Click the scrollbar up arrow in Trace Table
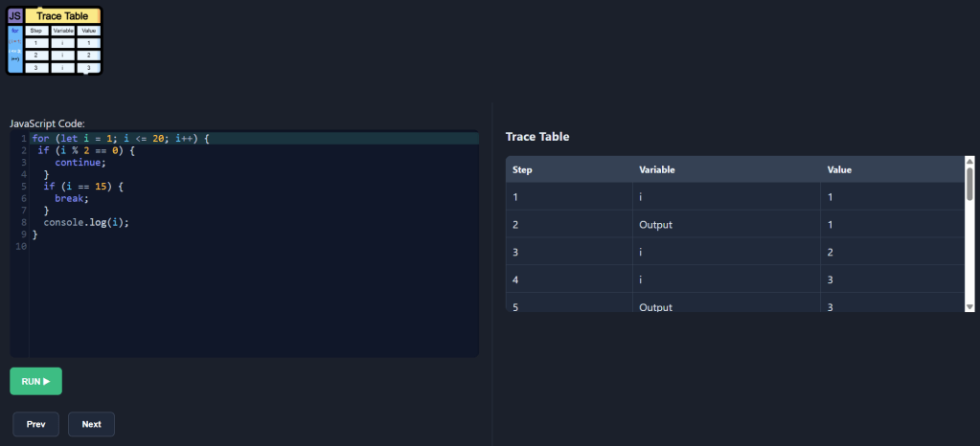The width and height of the screenshot is (980, 446). tap(969, 161)
